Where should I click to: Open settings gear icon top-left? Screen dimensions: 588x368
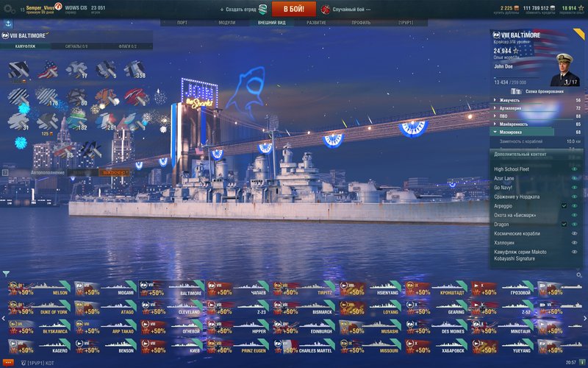coord(9,9)
